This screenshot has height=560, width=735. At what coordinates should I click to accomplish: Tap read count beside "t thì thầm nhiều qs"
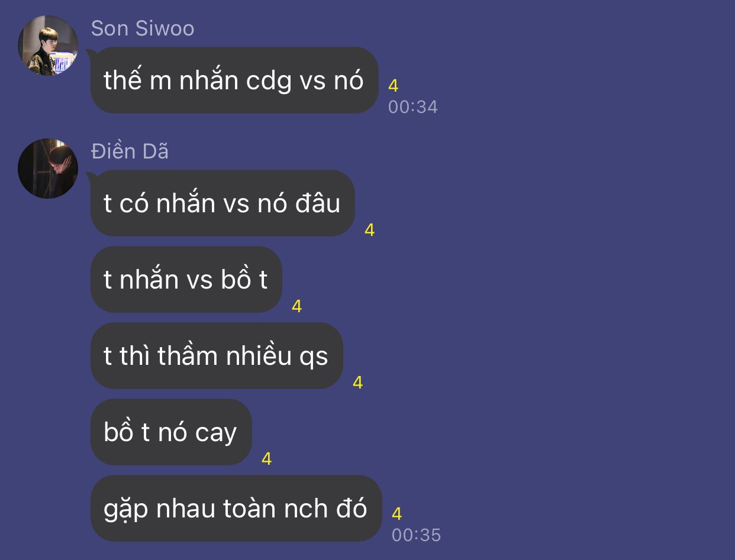tap(358, 383)
